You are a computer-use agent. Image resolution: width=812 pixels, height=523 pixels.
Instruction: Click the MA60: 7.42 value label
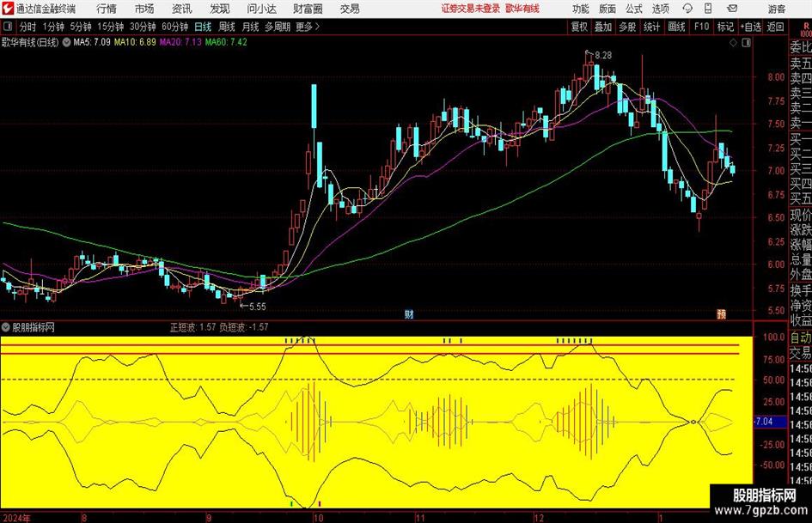pyautogui.click(x=226, y=42)
